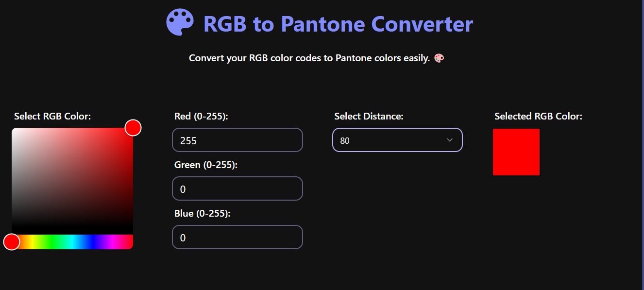644x290 pixels.
Task: Click the circle handle on the hue bar
Action: coord(11,241)
